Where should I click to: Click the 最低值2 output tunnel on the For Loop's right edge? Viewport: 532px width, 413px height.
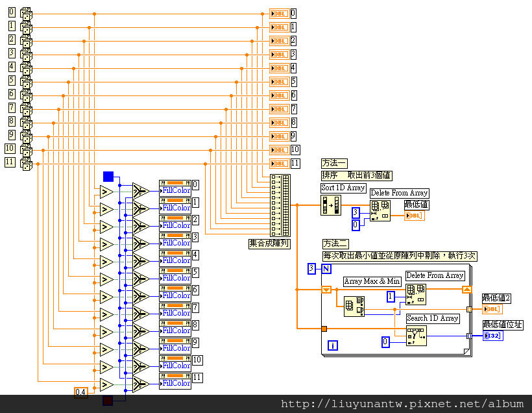(x=469, y=309)
